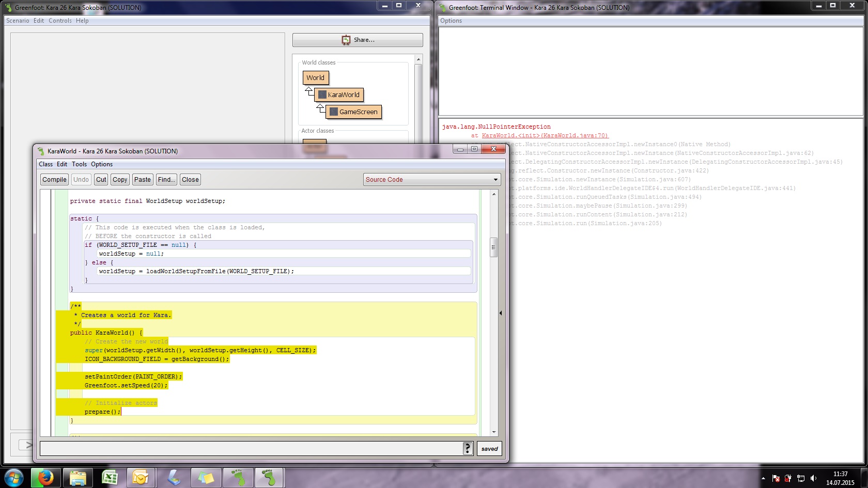Image resolution: width=868 pixels, height=488 pixels.
Task: Click the Terminal Window foot title icon
Action: click(442, 7)
